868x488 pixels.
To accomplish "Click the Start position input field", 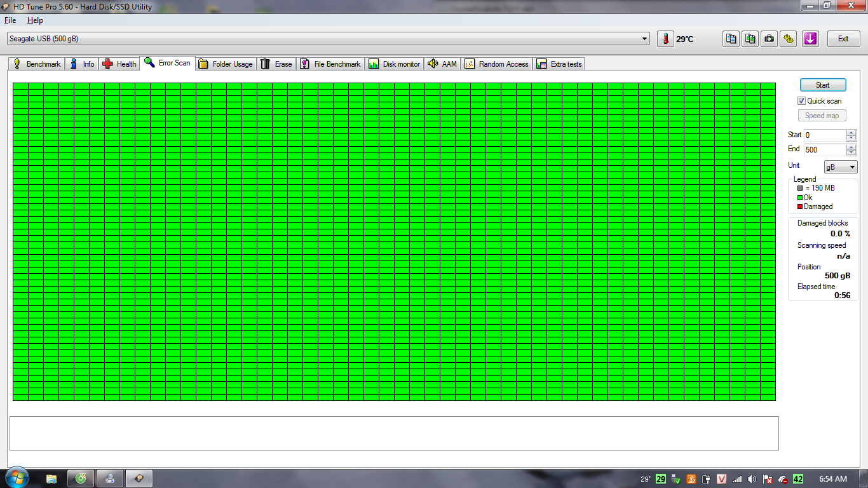I will click(825, 135).
